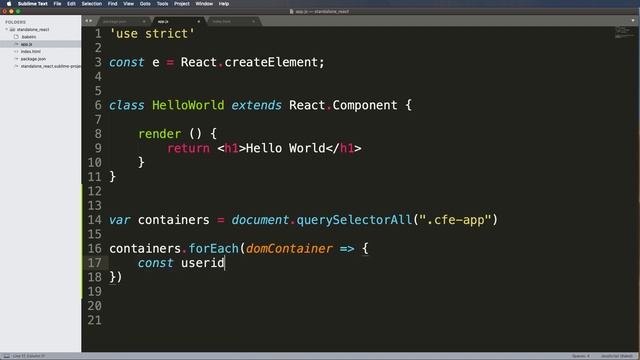
Task: Click the minimap in the editor
Action: click(623, 33)
